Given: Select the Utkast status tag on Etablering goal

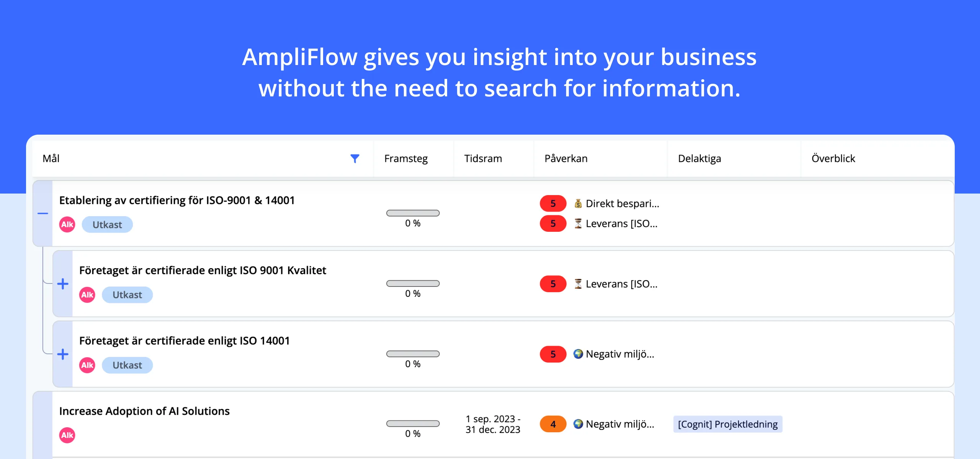Looking at the screenshot, I should tap(107, 225).
